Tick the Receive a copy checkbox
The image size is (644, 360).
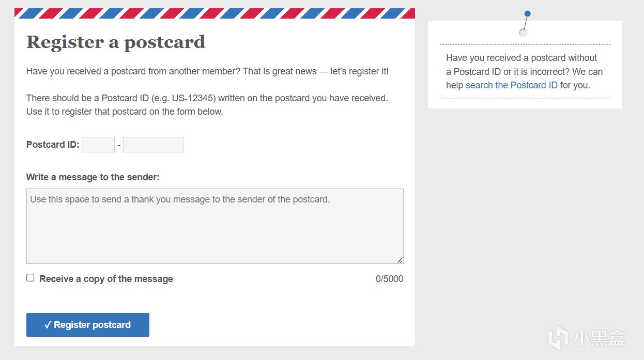[x=30, y=278]
